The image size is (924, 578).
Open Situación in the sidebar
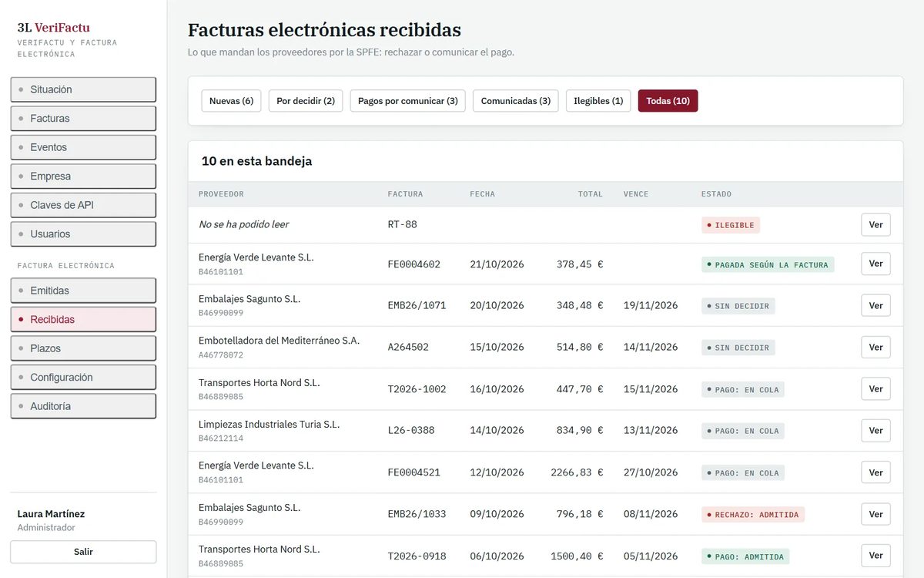click(x=83, y=89)
